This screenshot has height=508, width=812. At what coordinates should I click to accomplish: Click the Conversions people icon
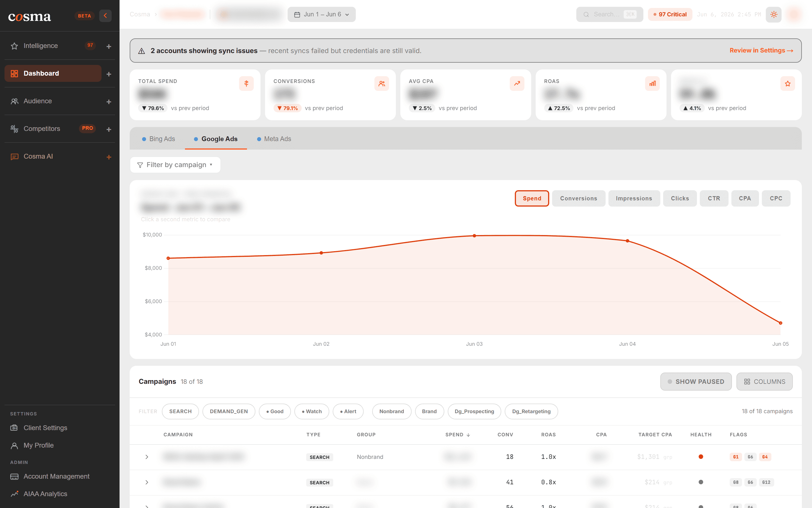click(x=381, y=83)
